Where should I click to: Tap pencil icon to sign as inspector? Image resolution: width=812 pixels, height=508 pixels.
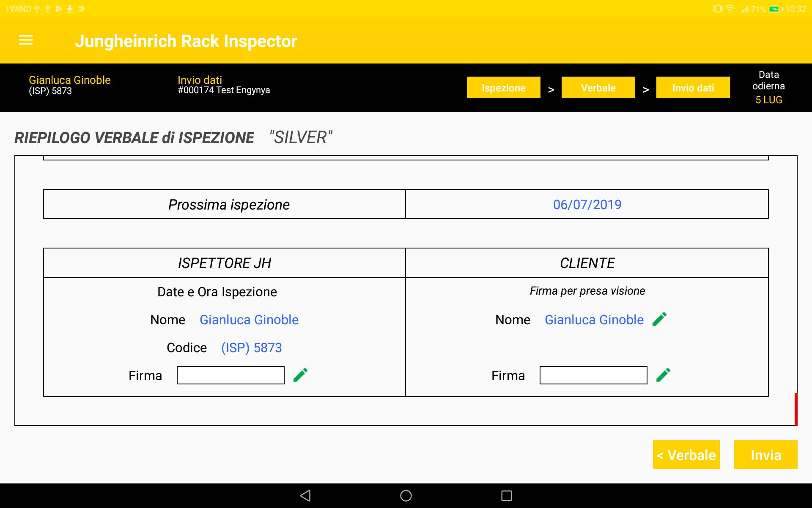coord(300,375)
